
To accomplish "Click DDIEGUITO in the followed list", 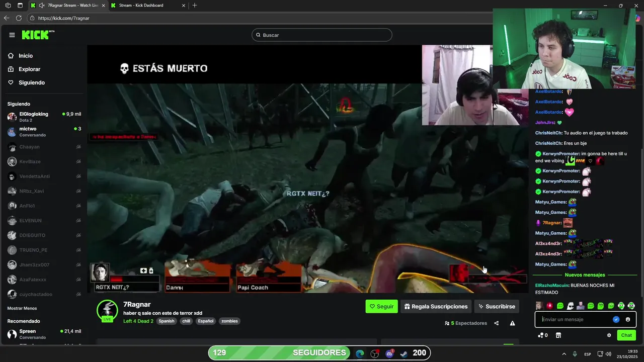I will tap(44, 235).
